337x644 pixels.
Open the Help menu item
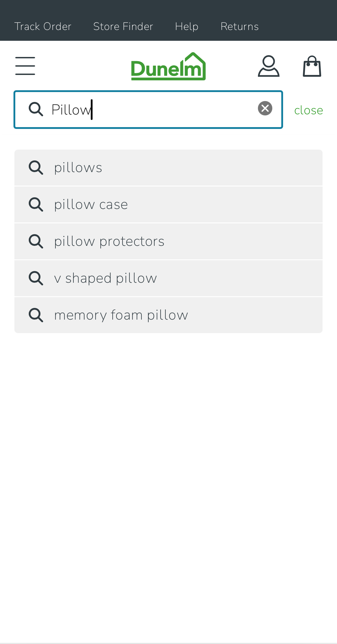pos(186,26)
